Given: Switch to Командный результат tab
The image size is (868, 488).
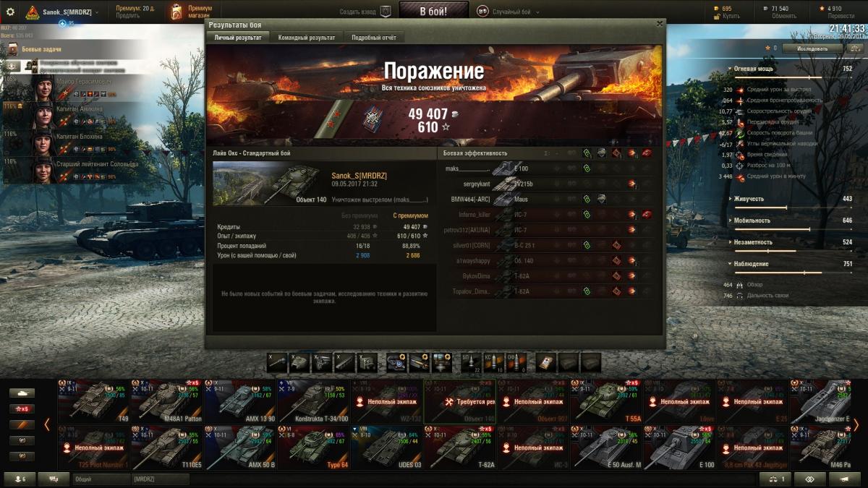Looking at the screenshot, I should coord(307,37).
